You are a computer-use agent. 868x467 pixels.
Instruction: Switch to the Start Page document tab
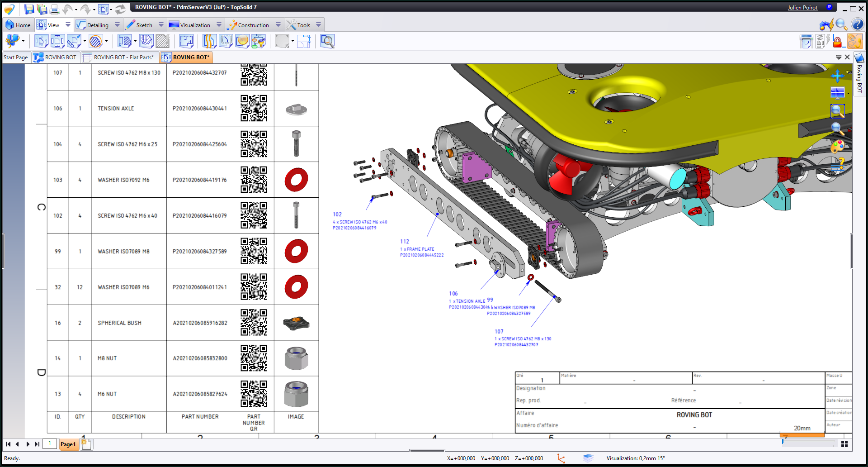pos(16,57)
